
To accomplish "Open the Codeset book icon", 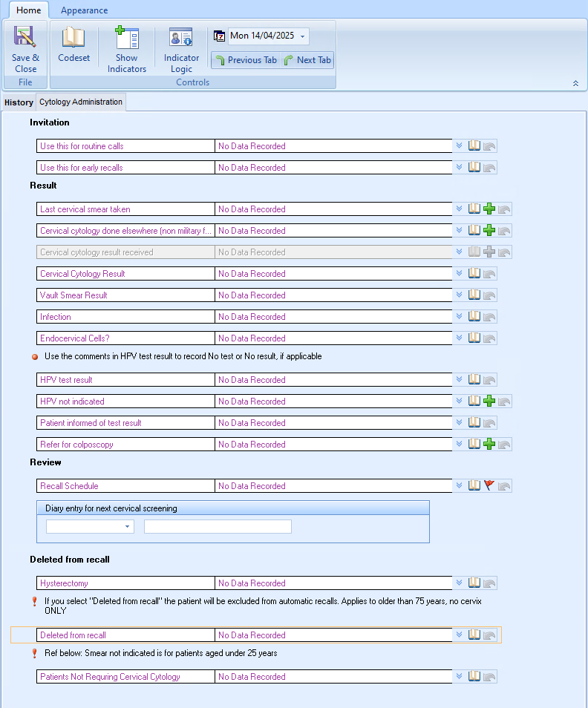I will pyautogui.click(x=73, y=37).
